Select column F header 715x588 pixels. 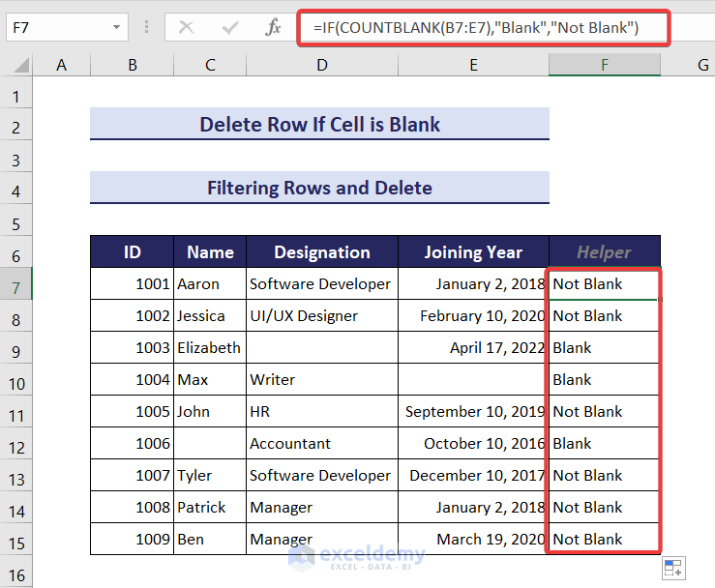tap(605, 65)
